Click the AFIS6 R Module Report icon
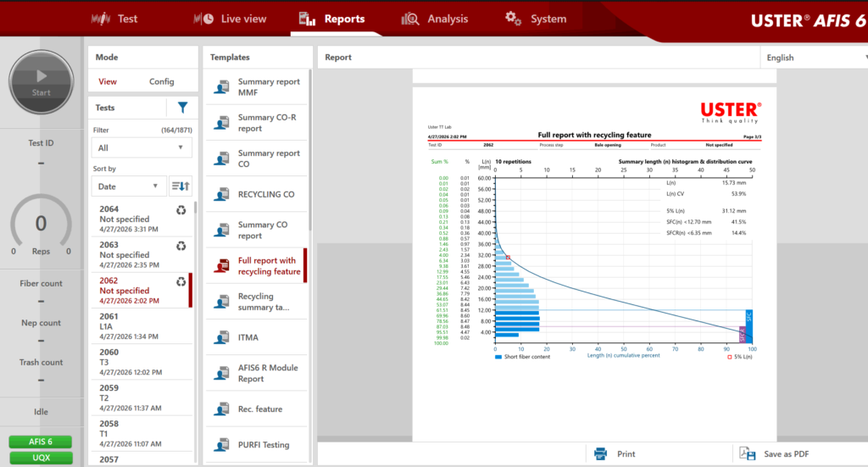Image resolution: width=868 pixels, height=467 pixels. (222, 374)
